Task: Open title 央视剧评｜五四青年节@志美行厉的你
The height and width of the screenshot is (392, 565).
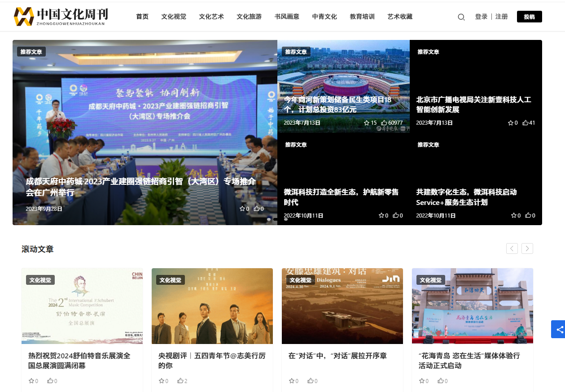Action: click(x=212, y=361)
